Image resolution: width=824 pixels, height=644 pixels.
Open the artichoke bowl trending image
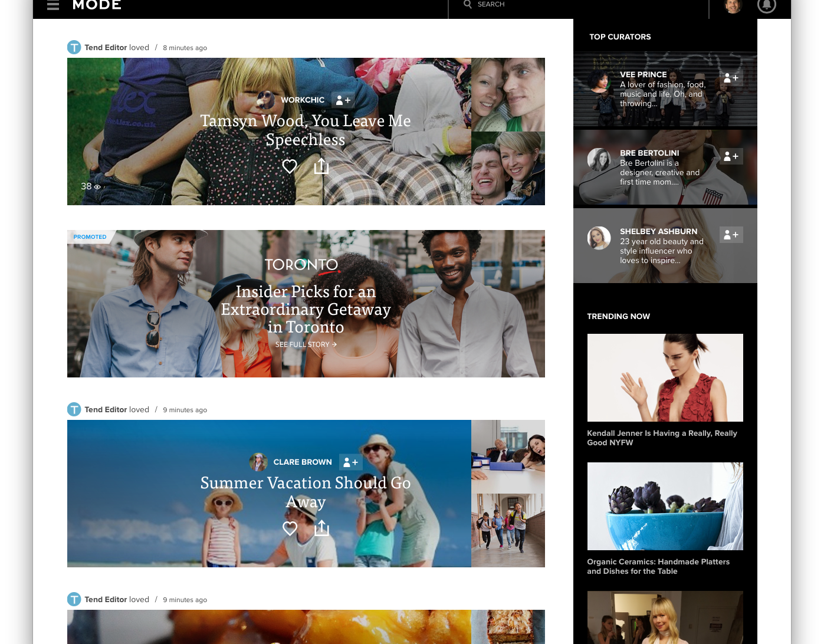click(x=665, y=506)
